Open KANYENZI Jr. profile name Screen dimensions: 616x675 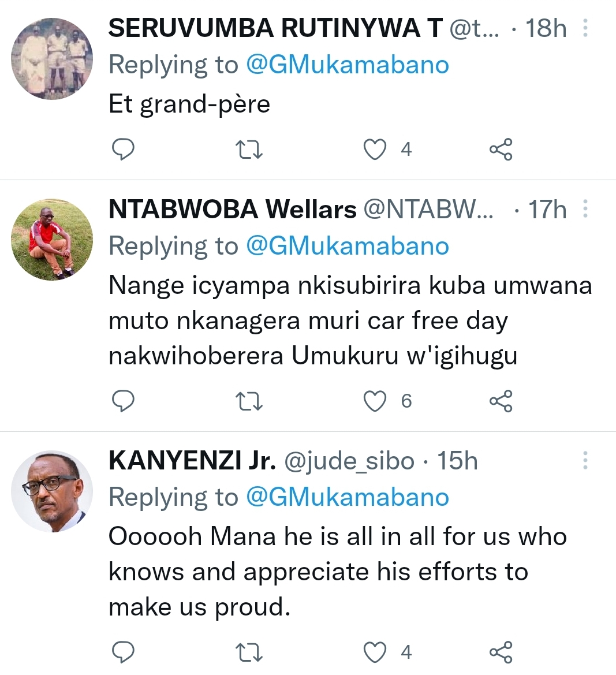click(192, 461)
